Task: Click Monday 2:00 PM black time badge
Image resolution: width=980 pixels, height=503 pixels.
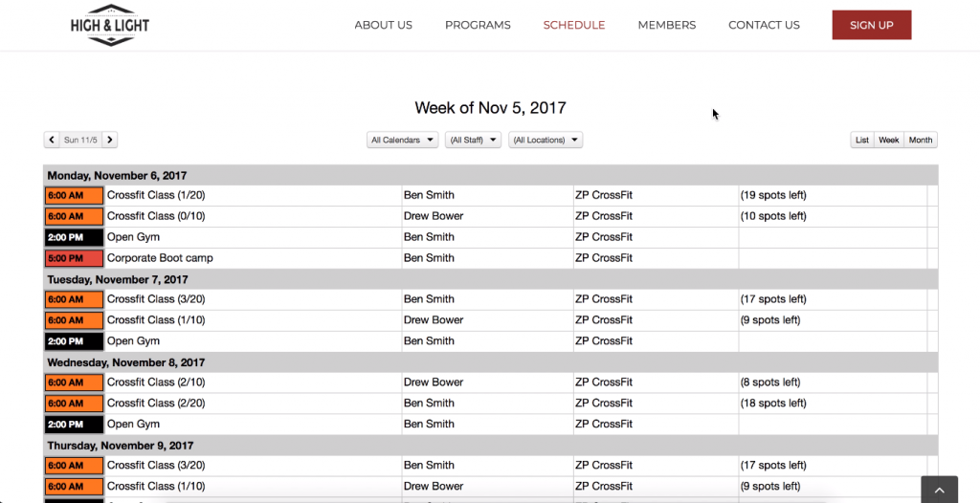Action: point(74,237)
